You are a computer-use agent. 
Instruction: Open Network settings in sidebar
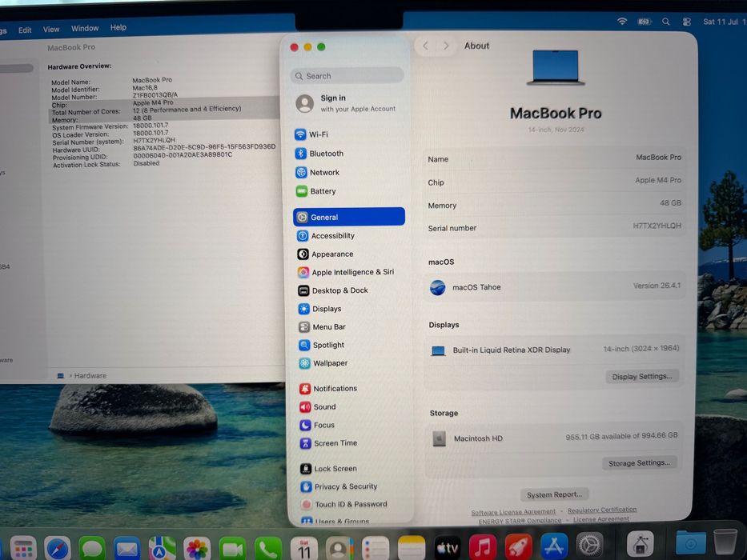coord(317,172)
